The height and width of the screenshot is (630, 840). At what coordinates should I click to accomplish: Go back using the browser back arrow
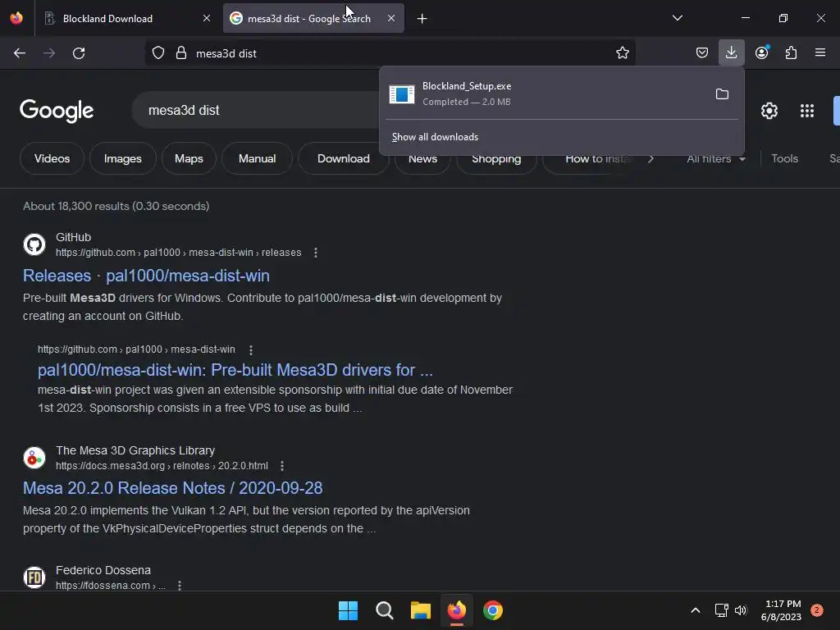click(20, 53)
